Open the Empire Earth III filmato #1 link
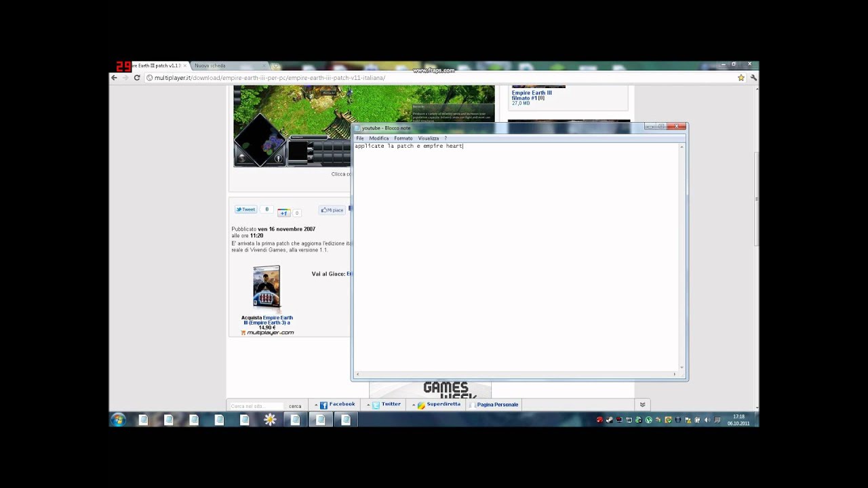The height and width of the screenshot is (488, 868). pyautogui.click(x=532, y=96)
